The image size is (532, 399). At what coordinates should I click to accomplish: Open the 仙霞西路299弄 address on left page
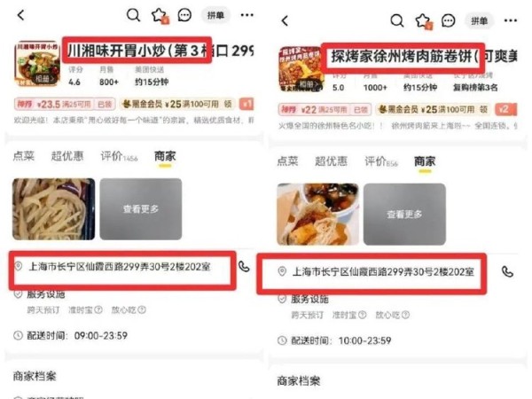coord(120,267)
